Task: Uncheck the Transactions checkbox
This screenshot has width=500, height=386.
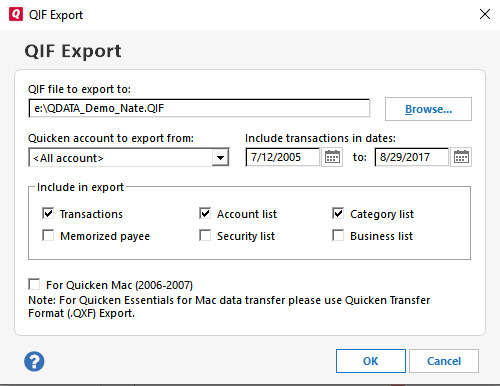Action: click(x=48, y=213)
